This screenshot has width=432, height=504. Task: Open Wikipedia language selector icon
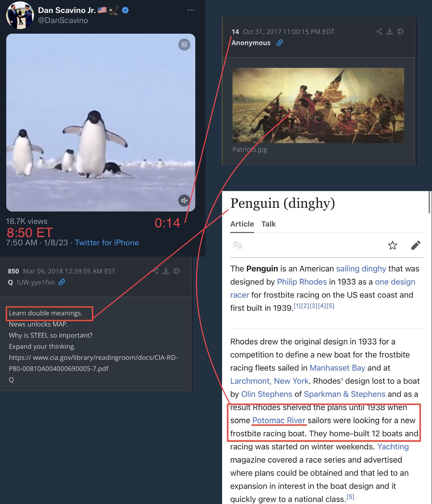237,245
